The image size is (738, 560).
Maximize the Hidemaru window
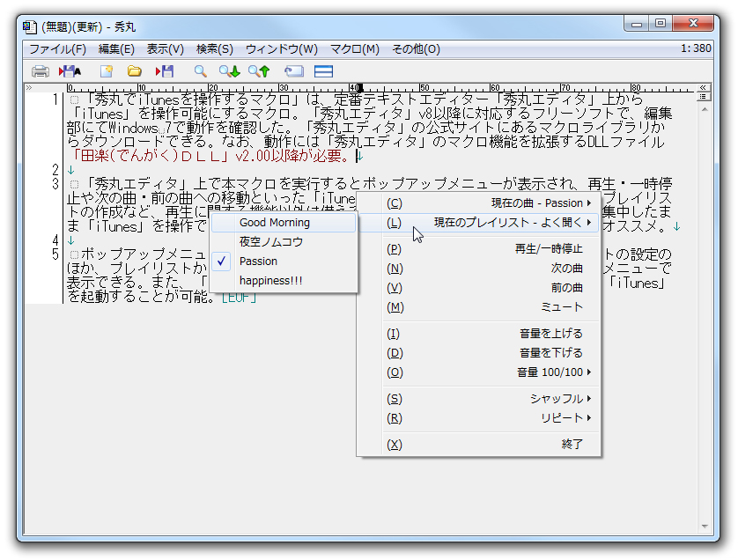661,24
